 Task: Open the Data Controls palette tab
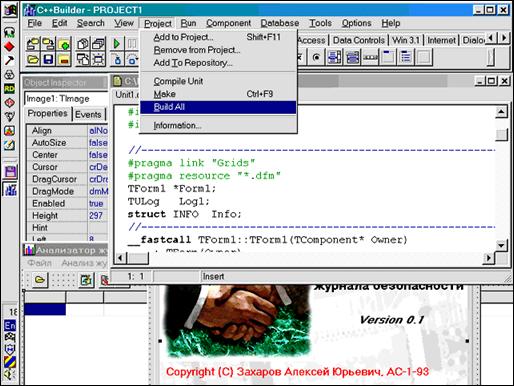(359, 40)
